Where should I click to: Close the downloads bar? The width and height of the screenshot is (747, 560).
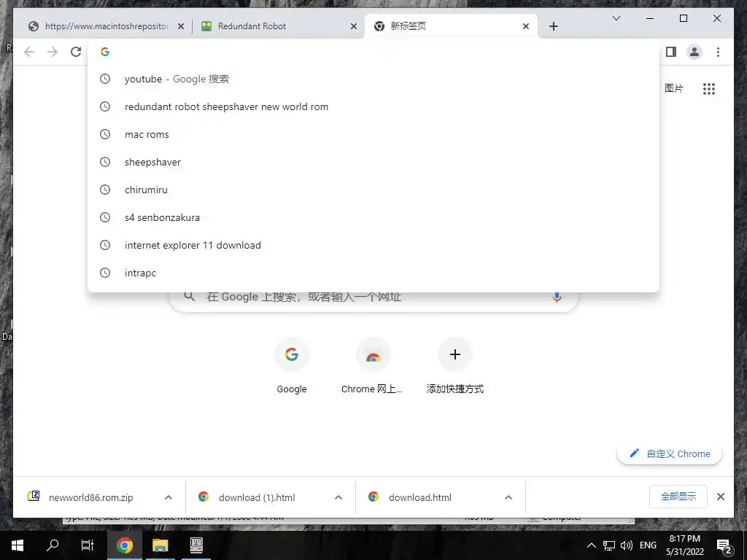tap(720, 497)
